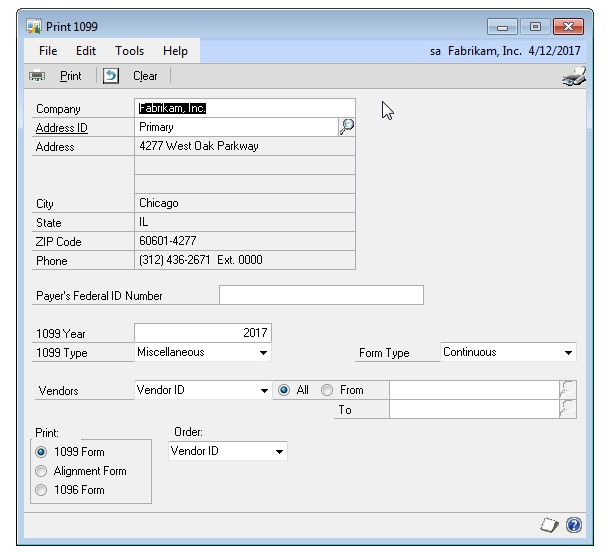The width and height of the screenshot is (606, 552).
Task: Click the Clear button text
Action: point(145,76)
